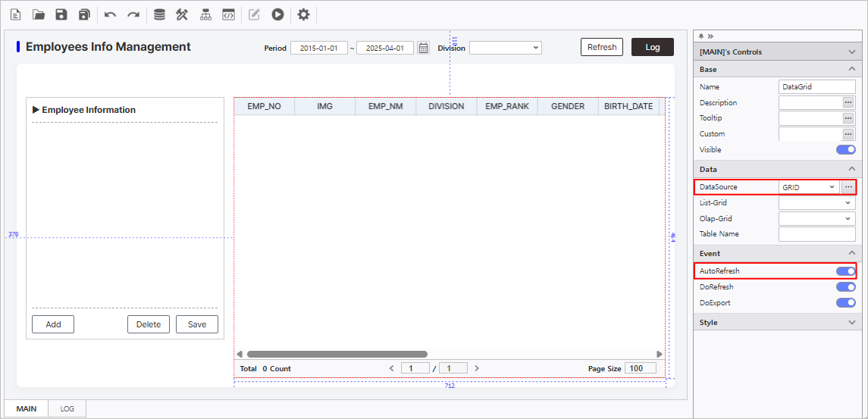Image resolution: width=868 pixels, height=419 pixels.
Task: Click the double-arrow icon beside the pin
Action: [710, 36]
